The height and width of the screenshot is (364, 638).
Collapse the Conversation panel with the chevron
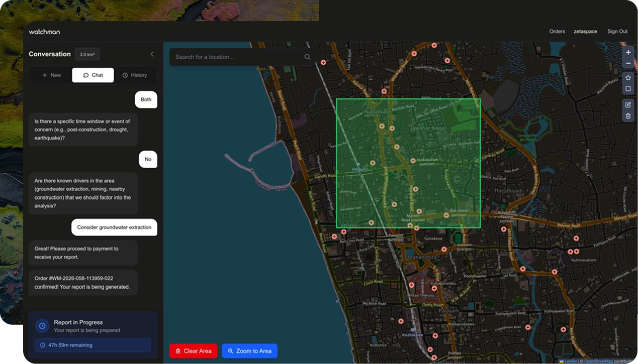pyautogui.click(x=152, y=54)
